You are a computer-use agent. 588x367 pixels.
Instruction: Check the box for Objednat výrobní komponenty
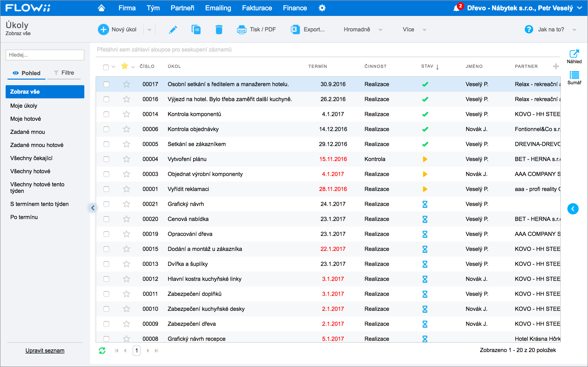pos(106,174)
